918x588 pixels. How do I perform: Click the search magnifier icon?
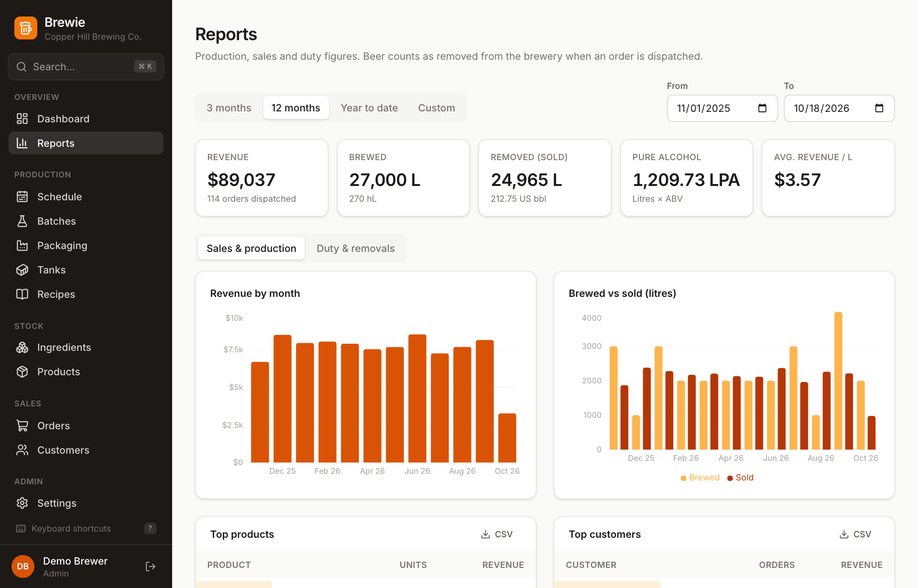22,66
